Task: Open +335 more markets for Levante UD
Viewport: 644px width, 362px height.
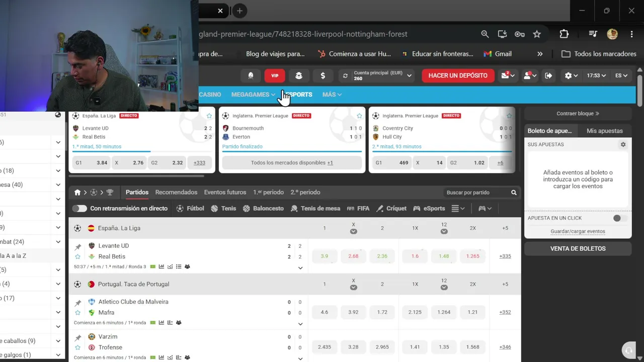Action: pos(505,256)
